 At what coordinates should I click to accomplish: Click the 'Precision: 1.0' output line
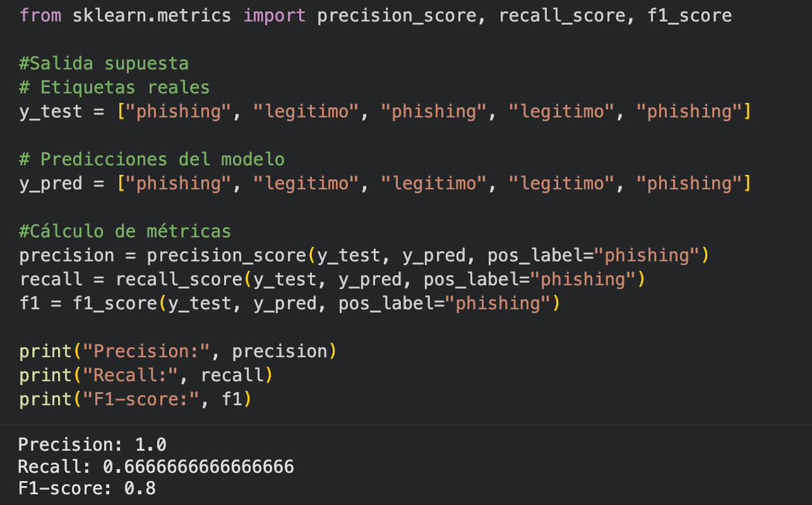coord(93,445)
